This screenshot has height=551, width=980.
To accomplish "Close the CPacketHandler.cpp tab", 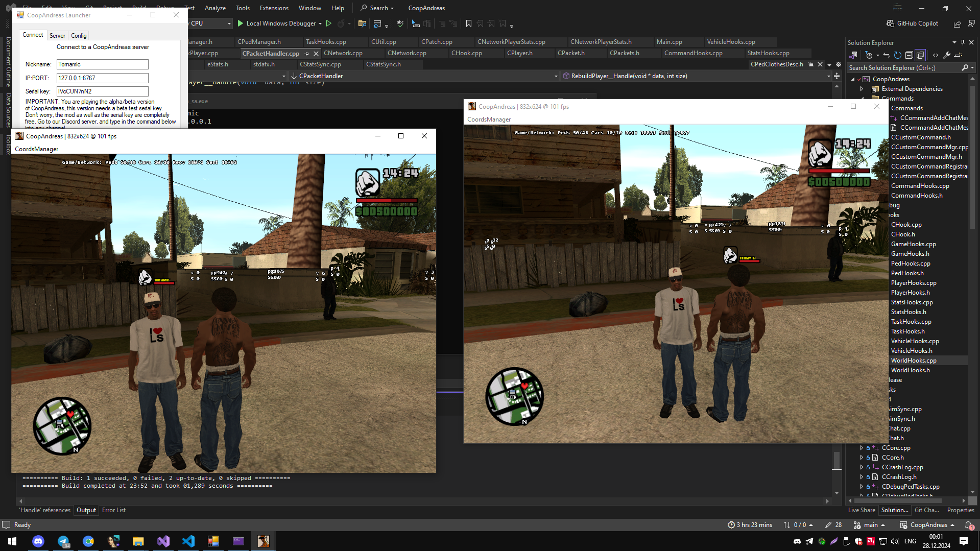I will point(316,54).
